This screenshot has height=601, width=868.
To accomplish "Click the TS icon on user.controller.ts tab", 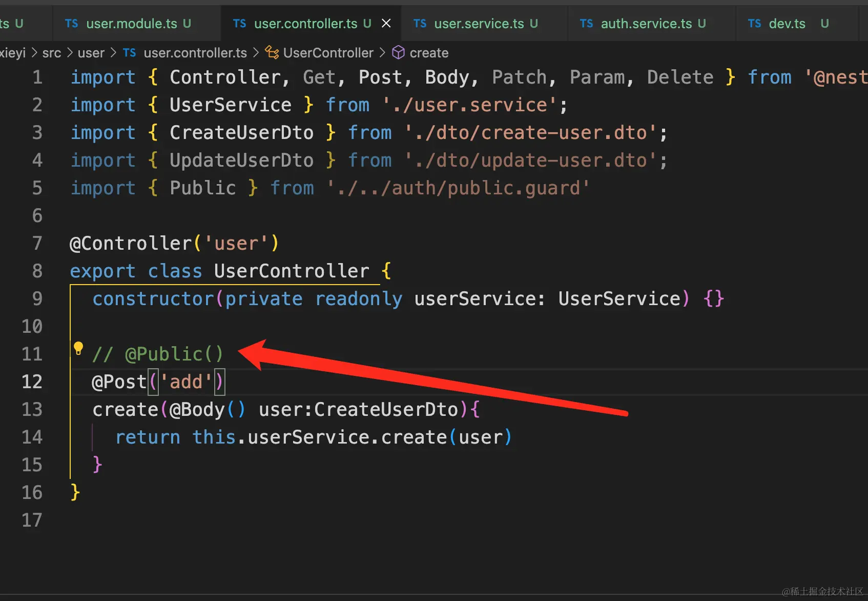I will 239,24.
